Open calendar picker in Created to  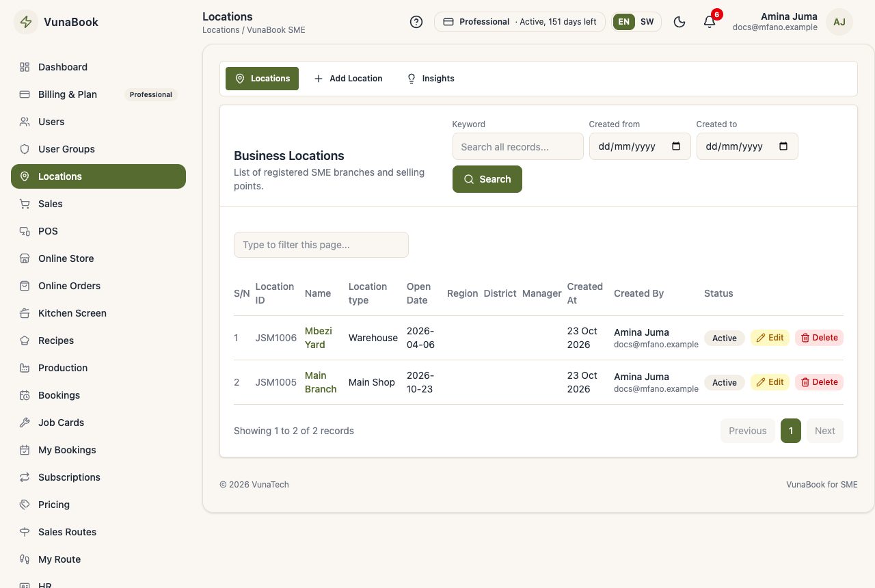click(x=783, y=146)
